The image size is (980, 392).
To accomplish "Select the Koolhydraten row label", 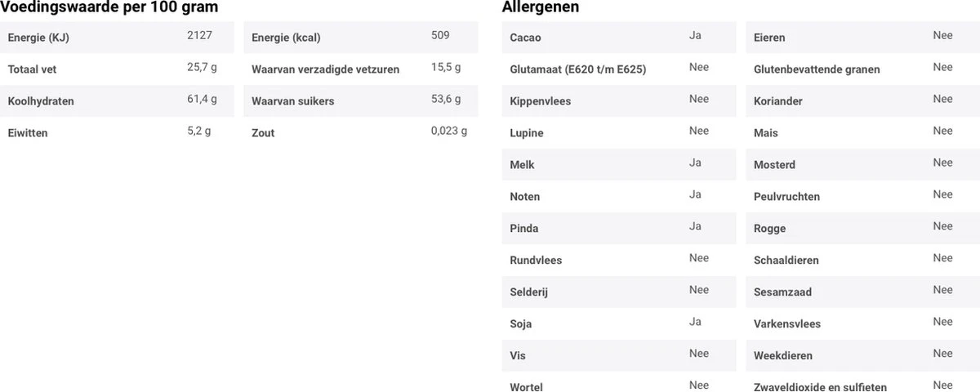I will (41, 101).
